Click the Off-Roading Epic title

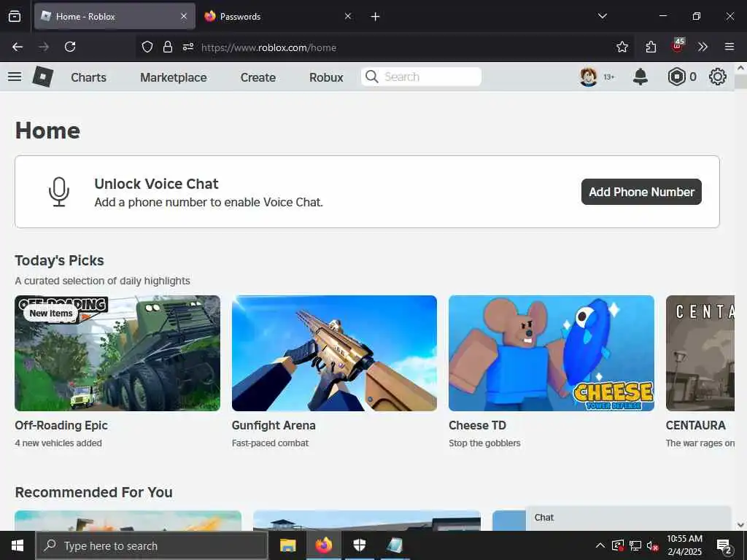[x=61, y=425]
